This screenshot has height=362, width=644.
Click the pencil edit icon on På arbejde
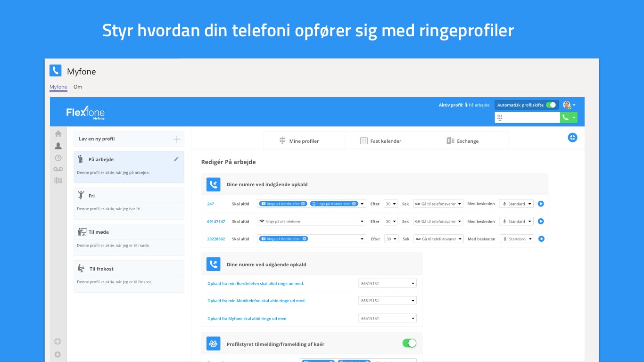(x=176, y=159)
